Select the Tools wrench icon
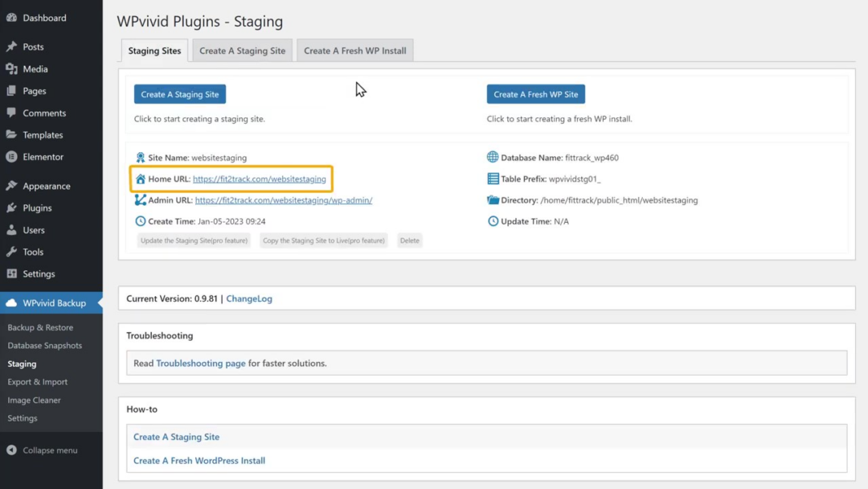This screenshot has height=489, width=868. [11, 251]
